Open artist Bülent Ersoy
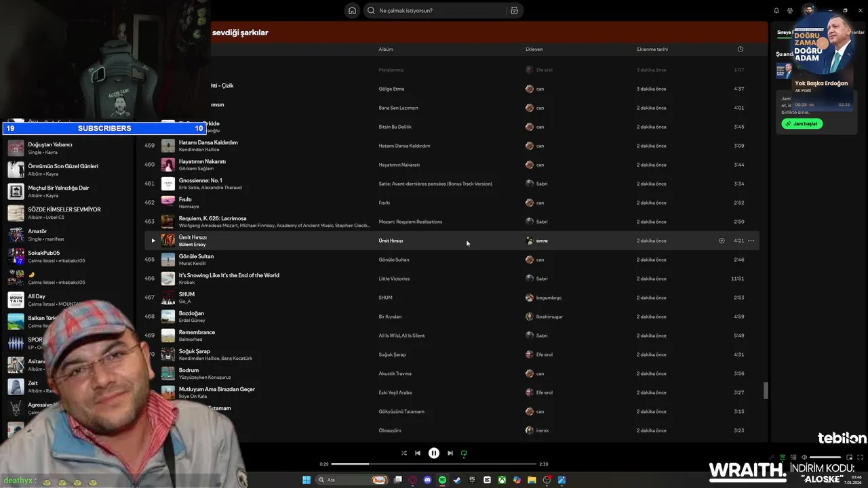The image size is (868, 488). point(192,244)
